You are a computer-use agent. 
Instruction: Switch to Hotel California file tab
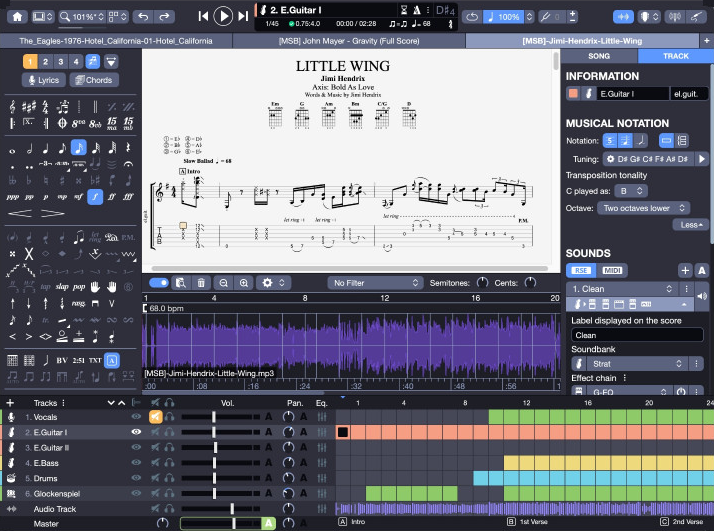[116, 41]
